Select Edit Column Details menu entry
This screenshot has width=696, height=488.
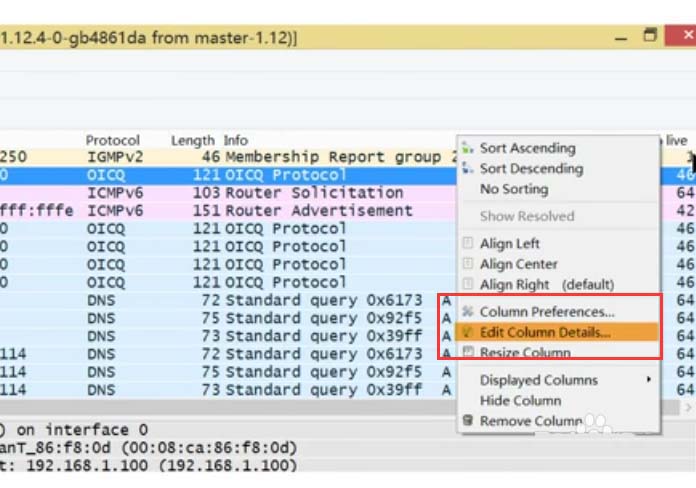(x=544, y=332)
